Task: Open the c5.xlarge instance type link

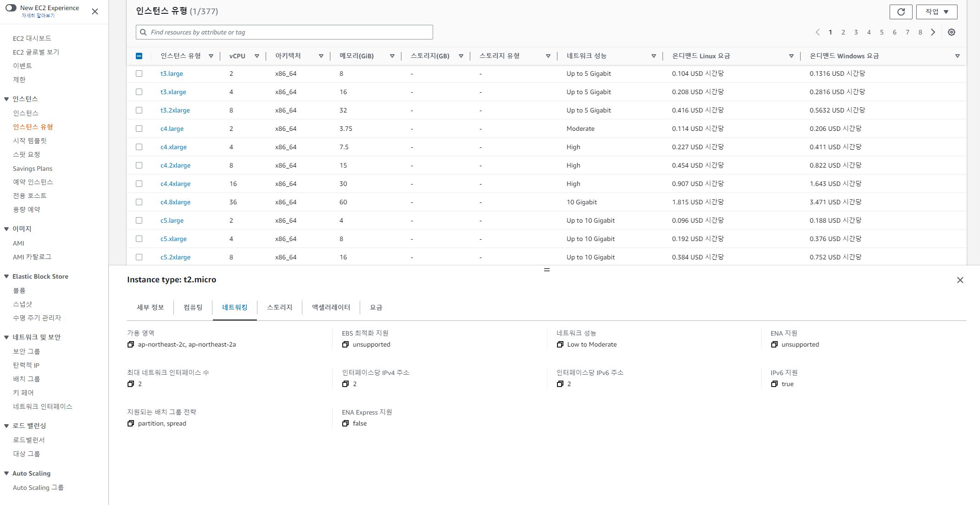Action: pyautogui.click(x=173, y=239)
